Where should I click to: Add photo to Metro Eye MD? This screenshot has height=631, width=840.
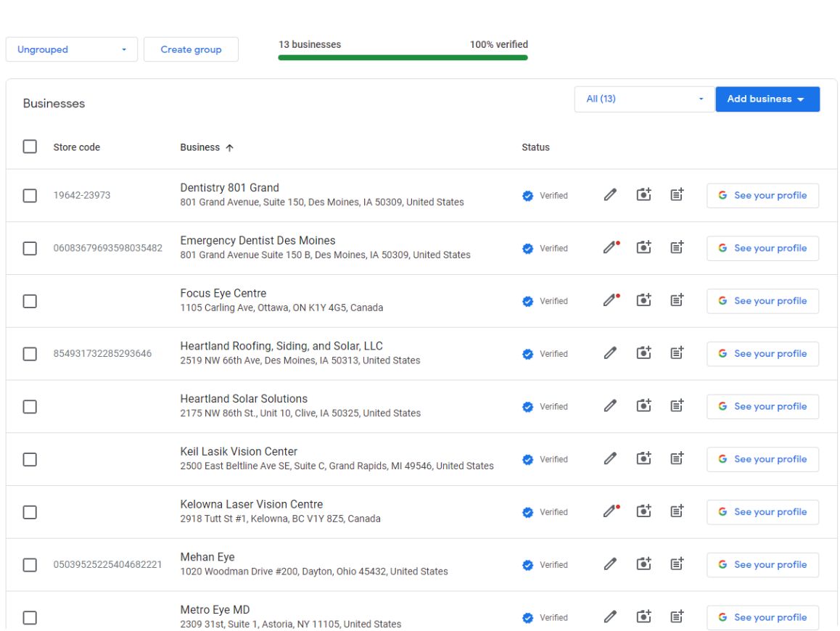643,616
